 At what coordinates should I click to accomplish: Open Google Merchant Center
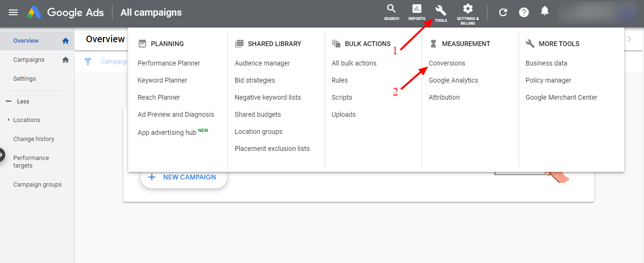pos(561,97)
